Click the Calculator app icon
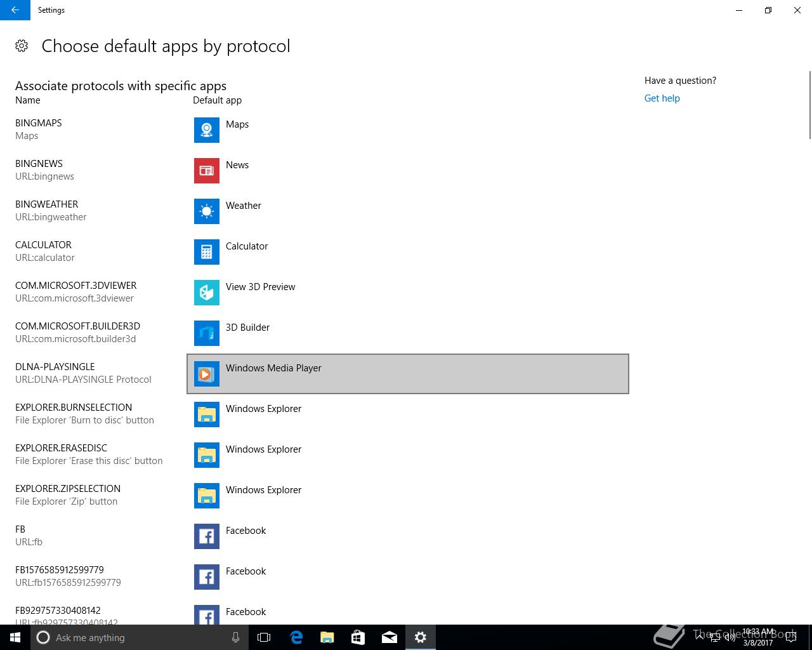 coord(207,252)
